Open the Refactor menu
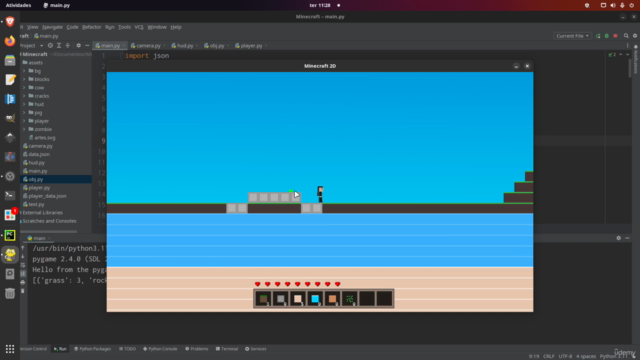This screenshot has width=640, height=360. [91, 27]
